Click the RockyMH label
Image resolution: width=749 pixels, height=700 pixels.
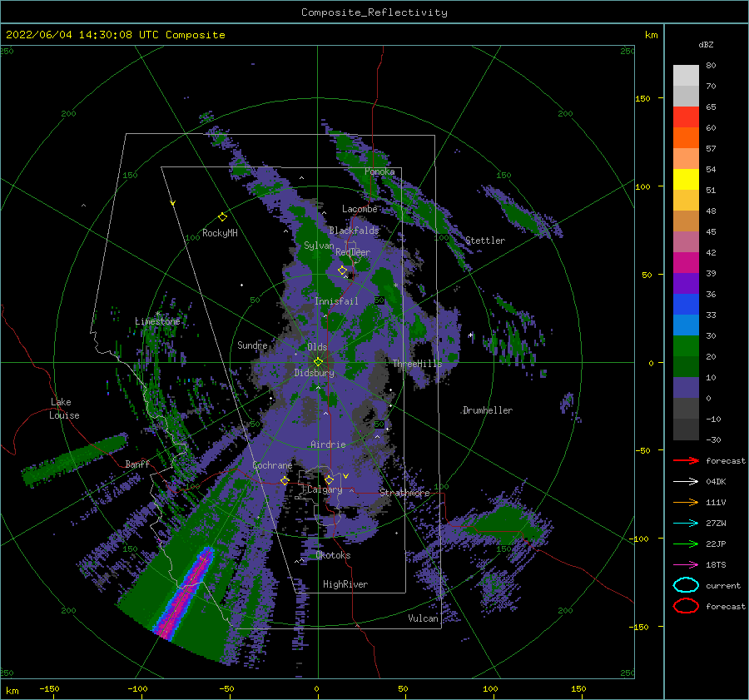[220, 233]
